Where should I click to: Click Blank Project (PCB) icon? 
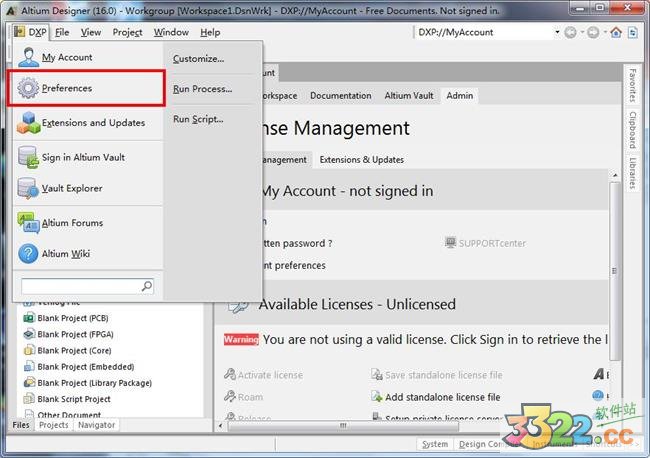(29, 318)
